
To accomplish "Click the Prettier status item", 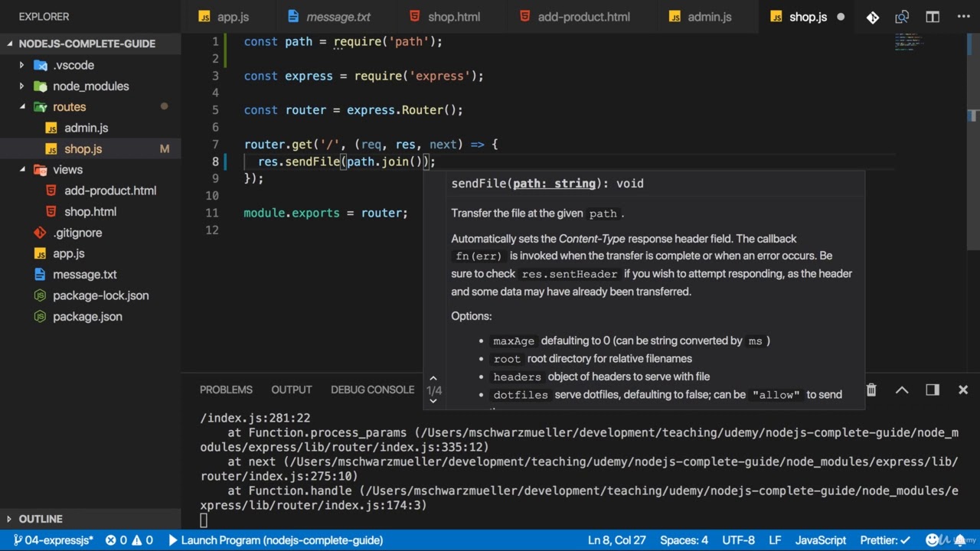I will pyautogui.click(x=885, y=540).
